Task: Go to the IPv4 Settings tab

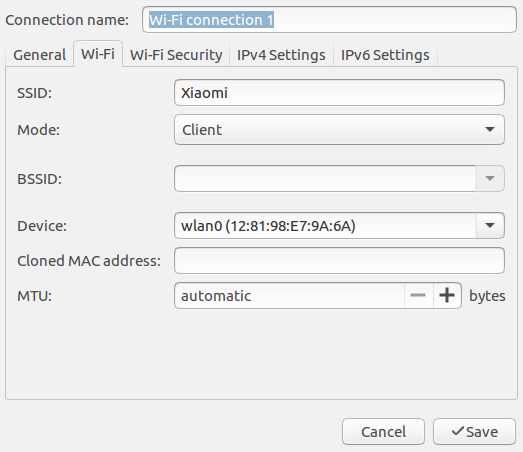Action: (281, 55)
